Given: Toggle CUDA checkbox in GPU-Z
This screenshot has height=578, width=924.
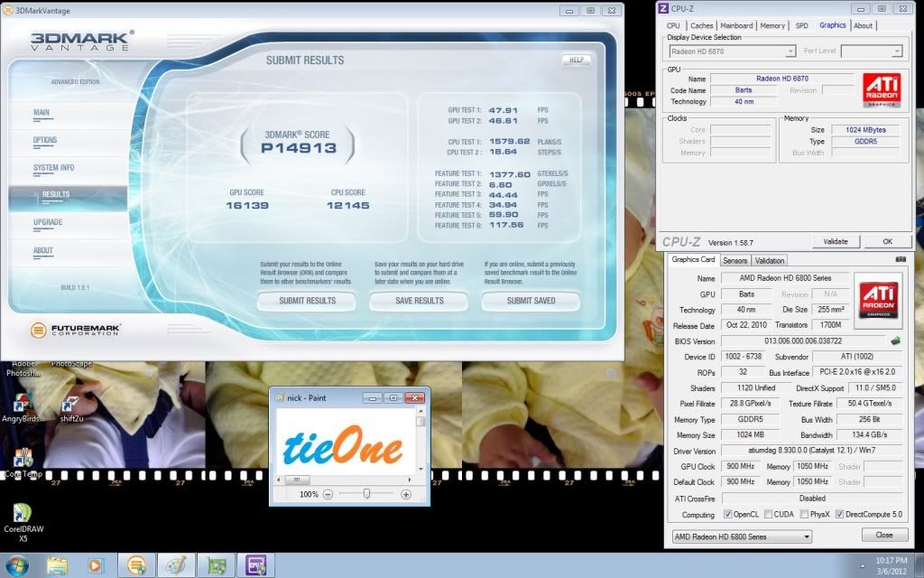Looking at the screenshot, I should coord(768,514).
